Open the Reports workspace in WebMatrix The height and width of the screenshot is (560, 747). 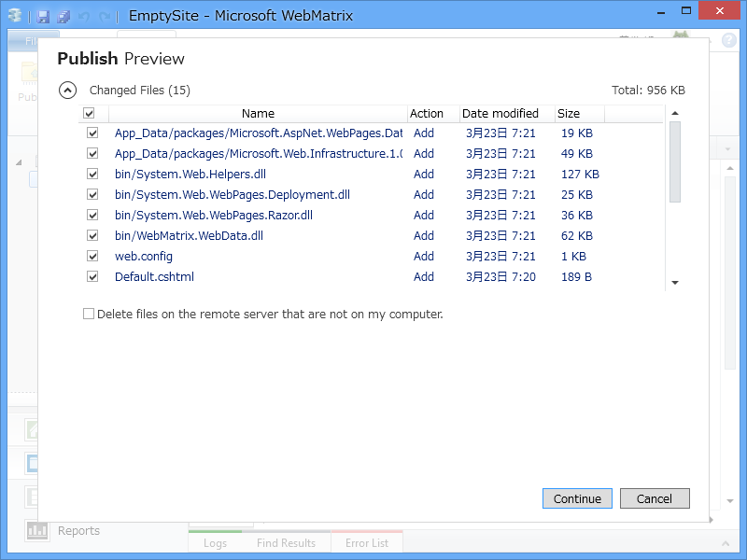[x=63, y=530]
